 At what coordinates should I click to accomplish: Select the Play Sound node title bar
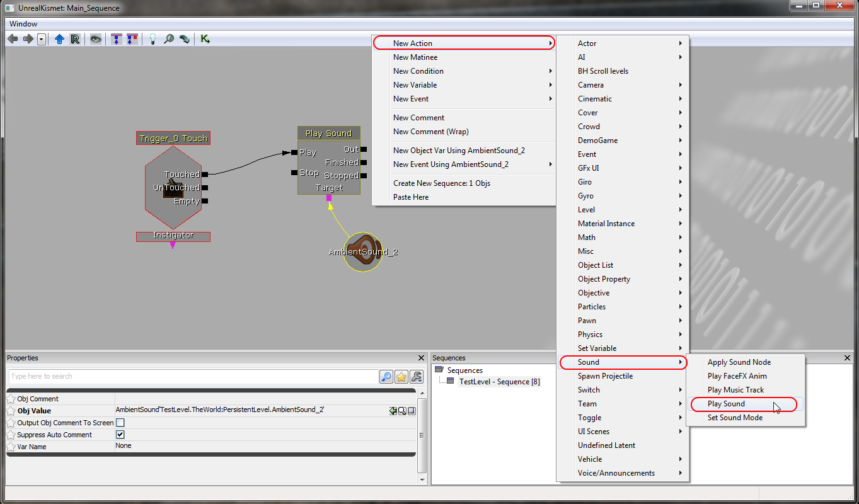click(329, 133)
